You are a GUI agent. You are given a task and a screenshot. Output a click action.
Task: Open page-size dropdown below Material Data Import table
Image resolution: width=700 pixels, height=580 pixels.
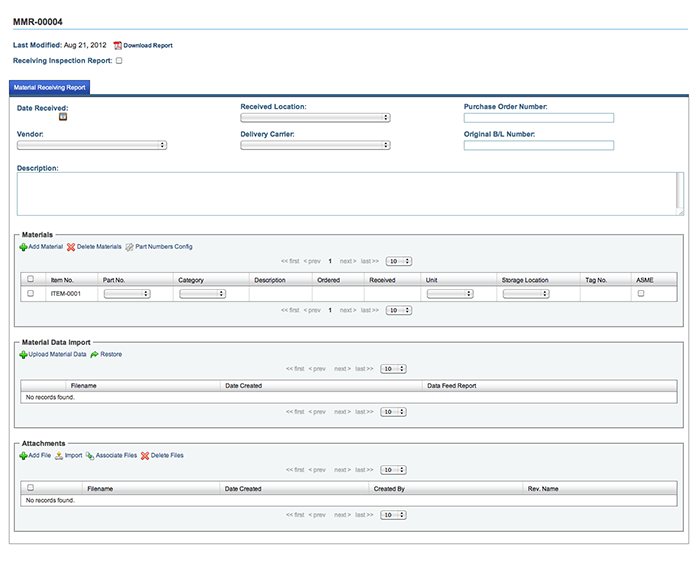coord(393,412)
